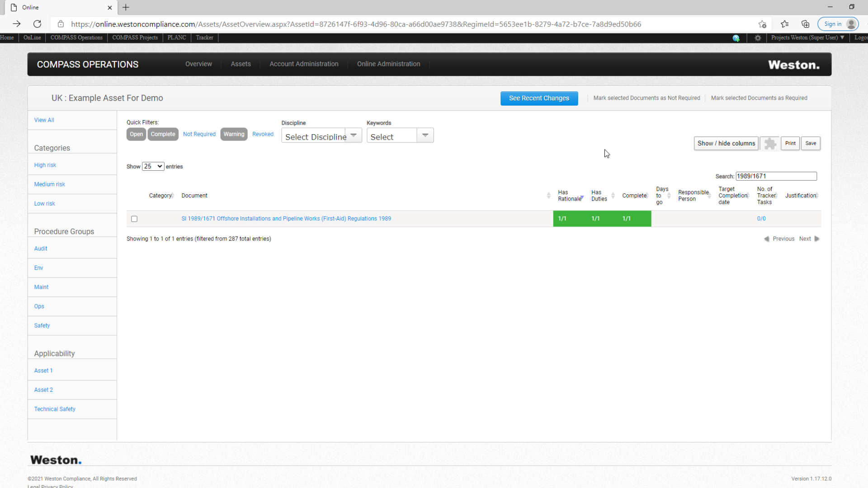Screen dimensions: 868x488
Task: Close the Online browser tab
Action: click(x=109, y=8)
